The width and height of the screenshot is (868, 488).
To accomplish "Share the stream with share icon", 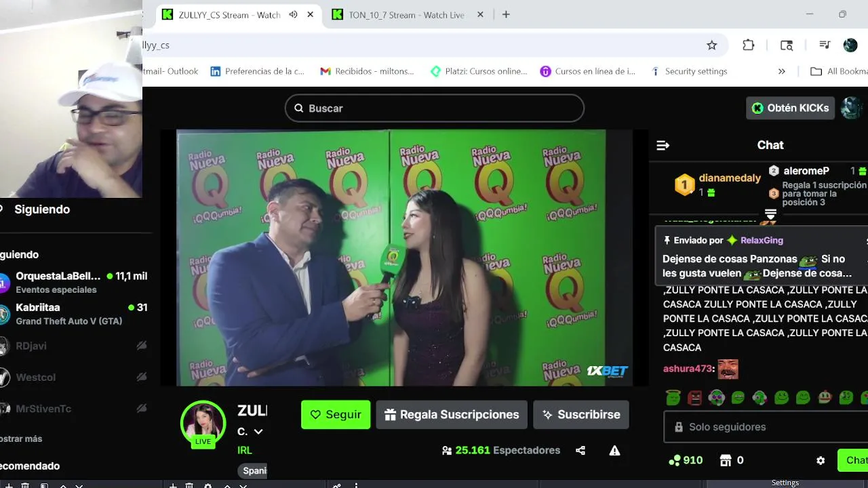I will point(580,451).
